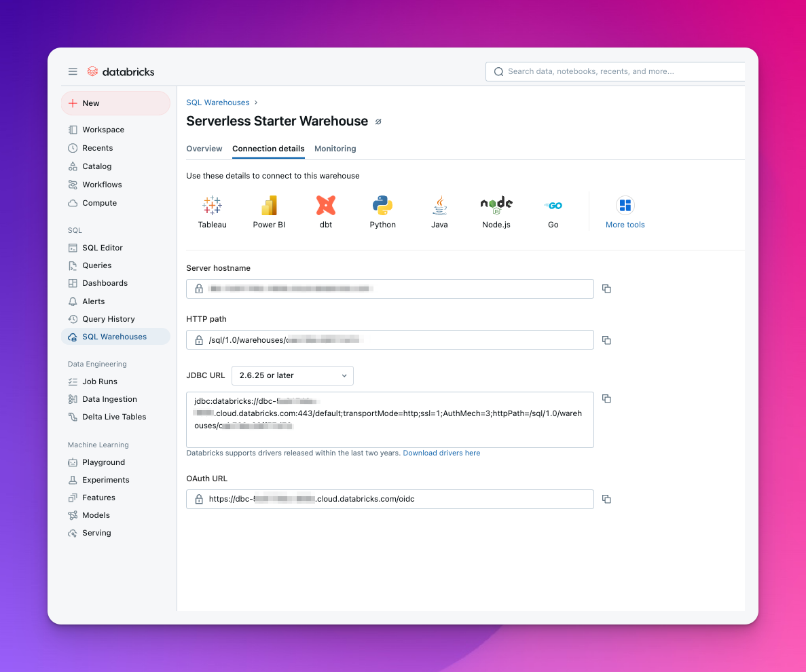Click the Job Runs icon
806x672 pixels.
pos(73,381)
